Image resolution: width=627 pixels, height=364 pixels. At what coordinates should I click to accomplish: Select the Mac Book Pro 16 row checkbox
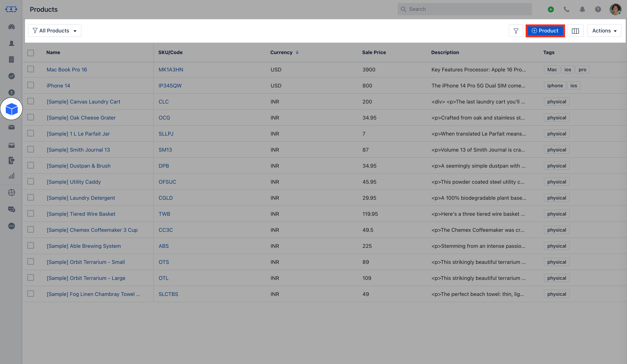click(x=31, y=69)
